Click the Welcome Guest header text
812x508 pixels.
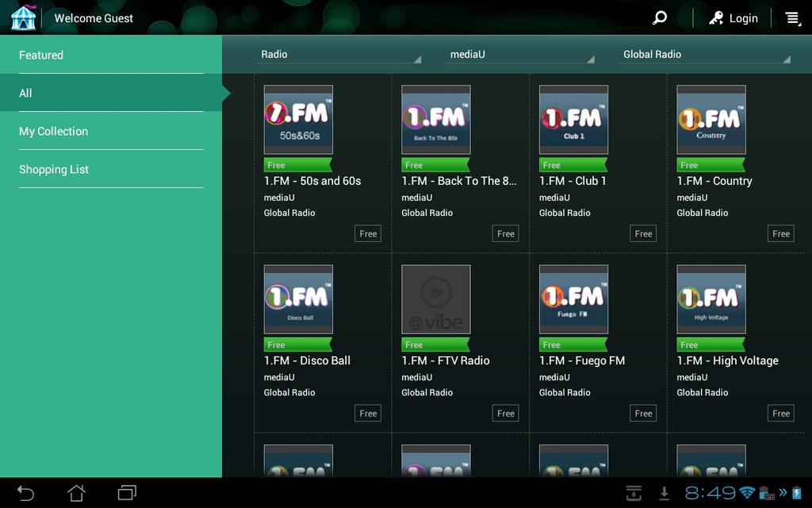[x=94, y=18]
